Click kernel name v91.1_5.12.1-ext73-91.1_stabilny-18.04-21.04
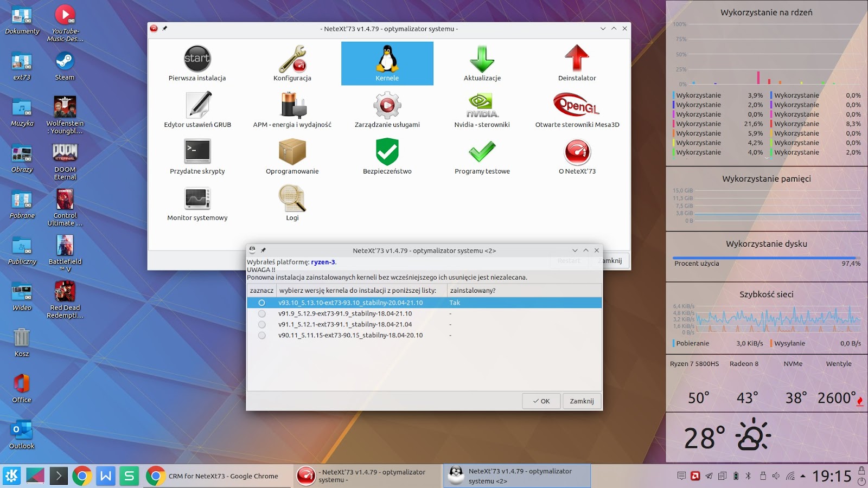 click(x=345, y=324)
